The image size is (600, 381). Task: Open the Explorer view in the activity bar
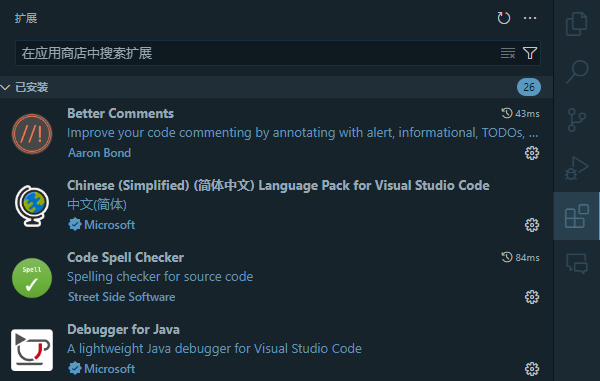point(577,24)
